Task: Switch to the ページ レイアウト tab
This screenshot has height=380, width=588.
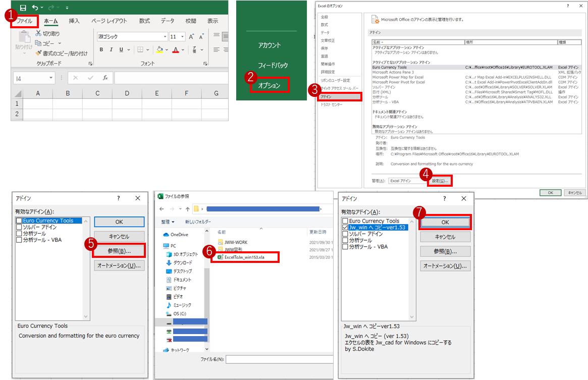Action: click(109, 21)
